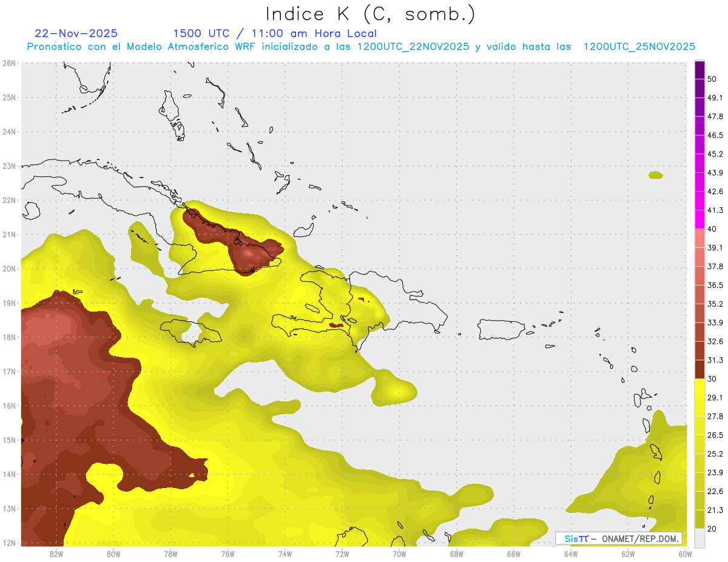This screenshot has height=562, width=728.
Task: Select the longitude label "78W"
Action: click(x=170, y=554)
